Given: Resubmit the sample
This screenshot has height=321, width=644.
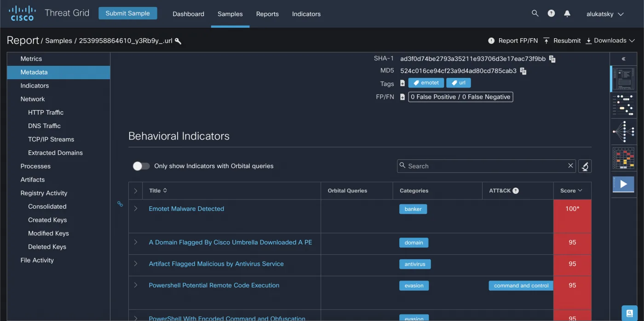Looking at the screenshot, I should 562,41.
